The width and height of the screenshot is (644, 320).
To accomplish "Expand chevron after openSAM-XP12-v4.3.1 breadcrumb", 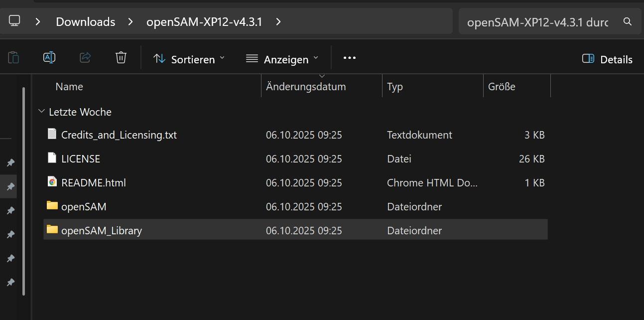I will coord(278,21).
